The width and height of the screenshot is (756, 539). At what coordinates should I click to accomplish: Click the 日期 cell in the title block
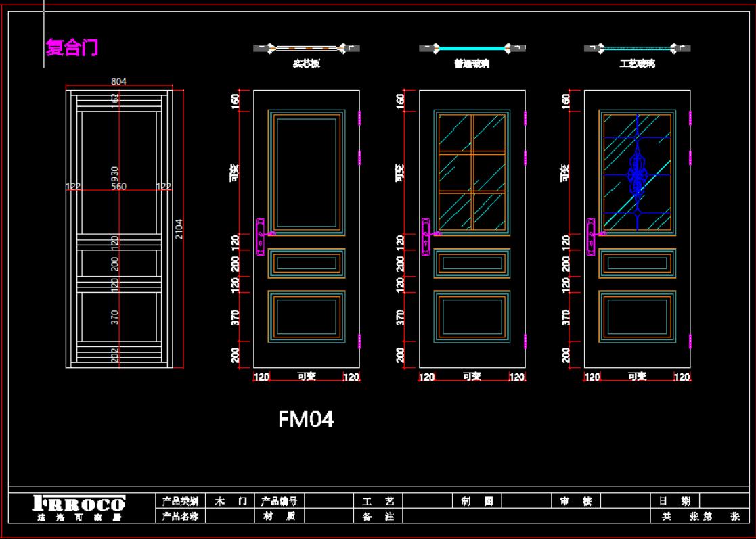[675, 501]
